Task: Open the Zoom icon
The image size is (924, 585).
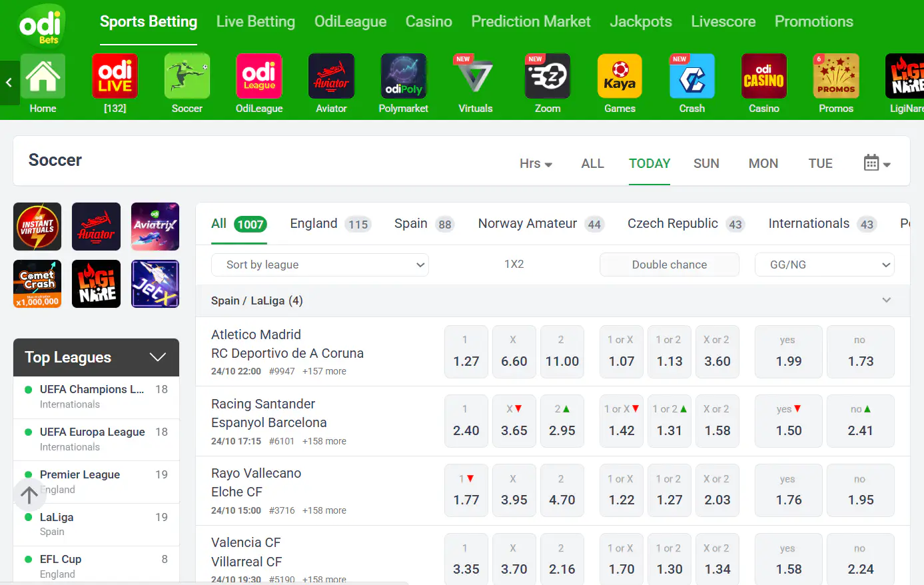Action: click(548, 83)
